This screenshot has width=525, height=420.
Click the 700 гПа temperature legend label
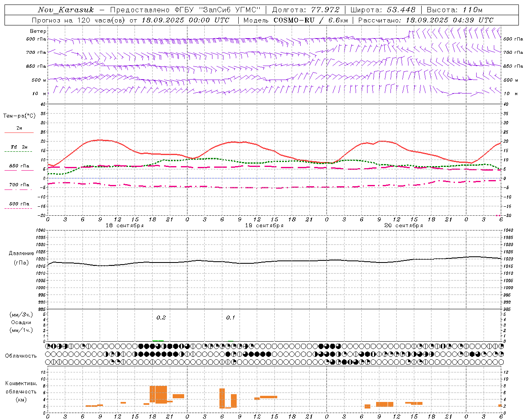(19, 185)
